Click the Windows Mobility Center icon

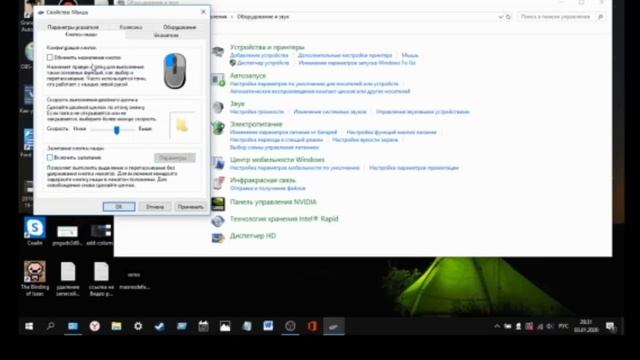point(218,163)
